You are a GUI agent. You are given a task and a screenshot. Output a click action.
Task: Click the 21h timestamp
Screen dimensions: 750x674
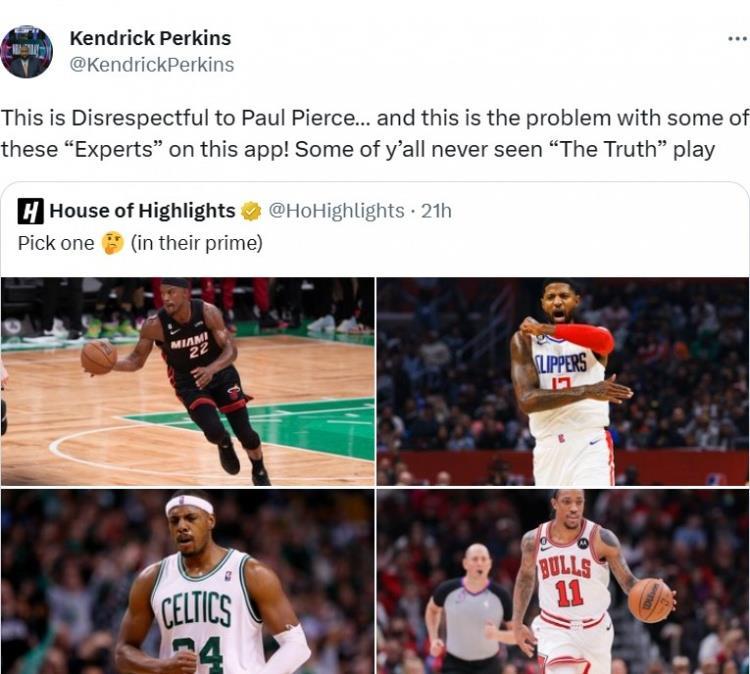tap(436, 211)
